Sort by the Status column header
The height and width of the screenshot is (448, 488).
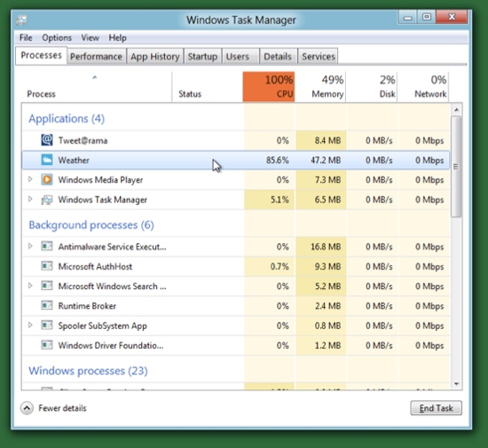pos(208,86)
